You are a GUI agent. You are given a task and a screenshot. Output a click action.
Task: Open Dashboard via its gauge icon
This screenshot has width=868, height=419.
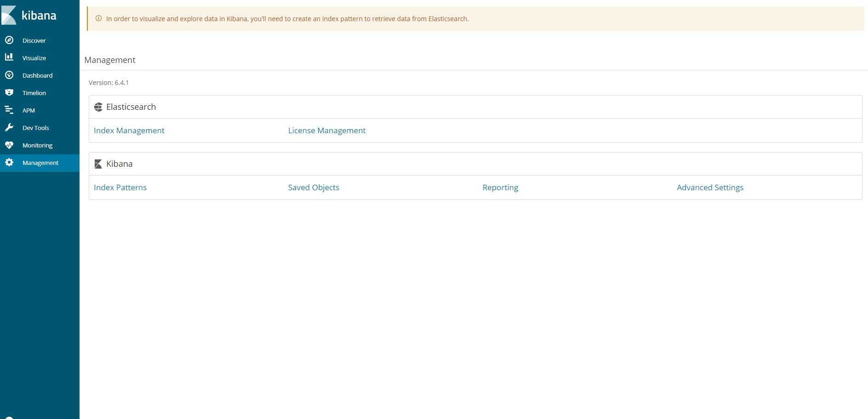pos(9,75)
